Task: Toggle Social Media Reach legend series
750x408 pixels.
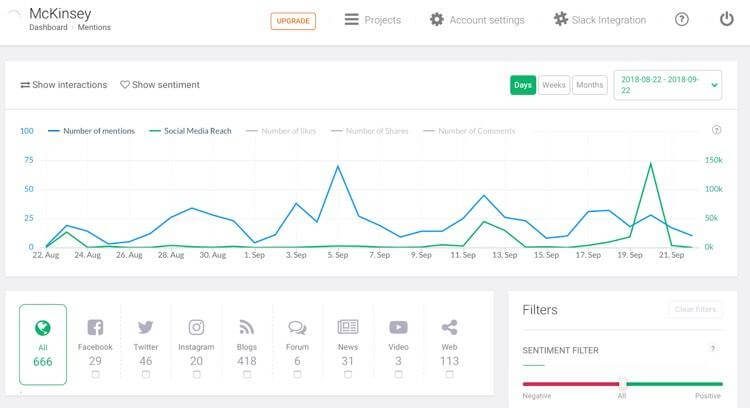Action: point(190,131)
